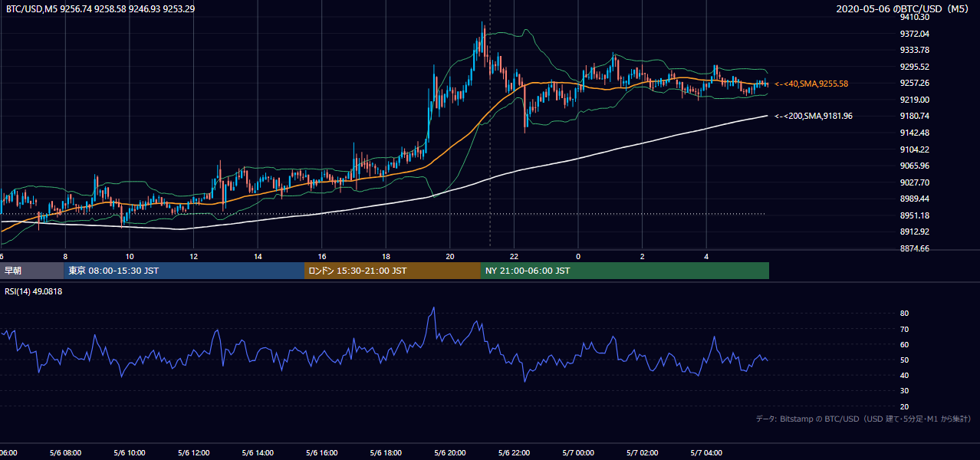Click the Bitstamp data source note

pos(863,419)
